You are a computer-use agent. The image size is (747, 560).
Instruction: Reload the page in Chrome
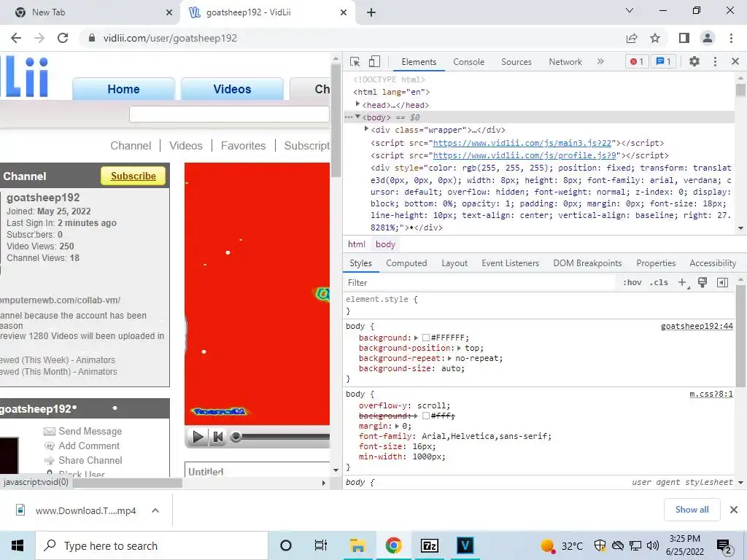pyautogui.click(x=63, y=38)
